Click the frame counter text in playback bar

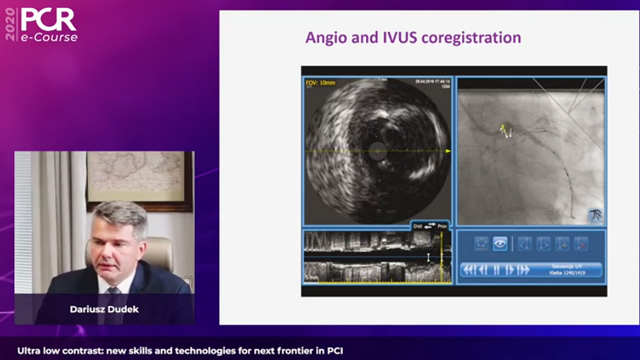[567, 273]
